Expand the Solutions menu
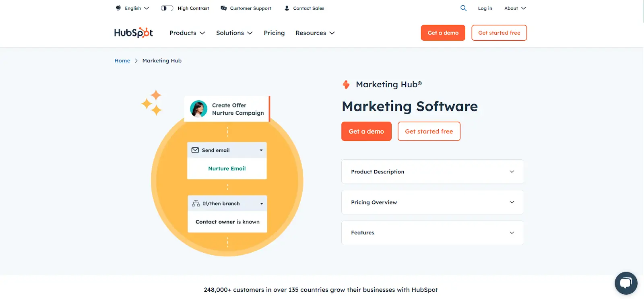This screenshot has height=299, width=644. (234, 33)
